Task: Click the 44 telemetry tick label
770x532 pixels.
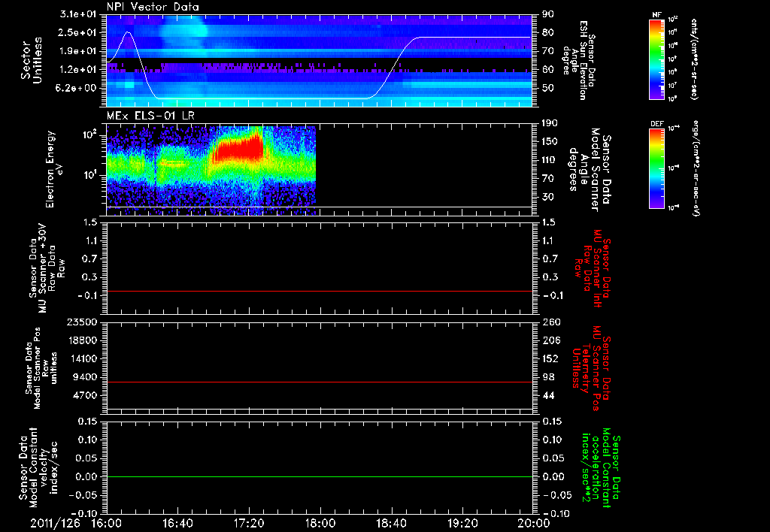Action: pyautogui.click(x=547, y=395)
